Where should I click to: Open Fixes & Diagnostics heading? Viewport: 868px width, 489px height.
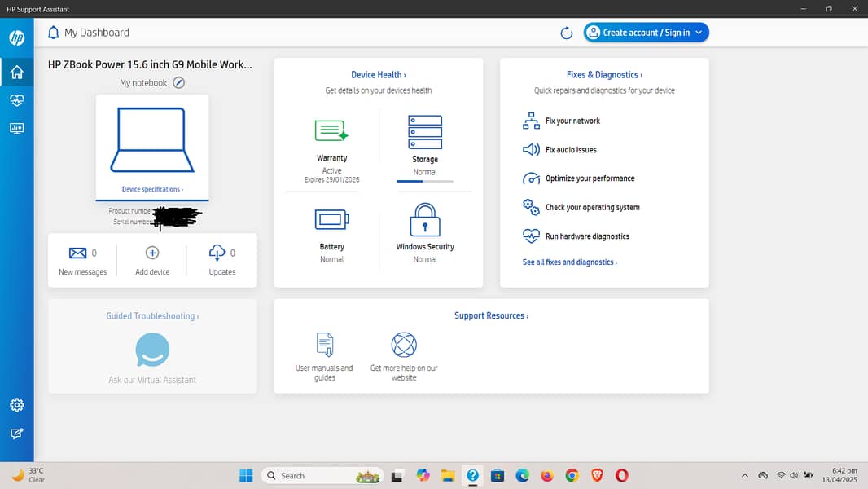point(604,75)
